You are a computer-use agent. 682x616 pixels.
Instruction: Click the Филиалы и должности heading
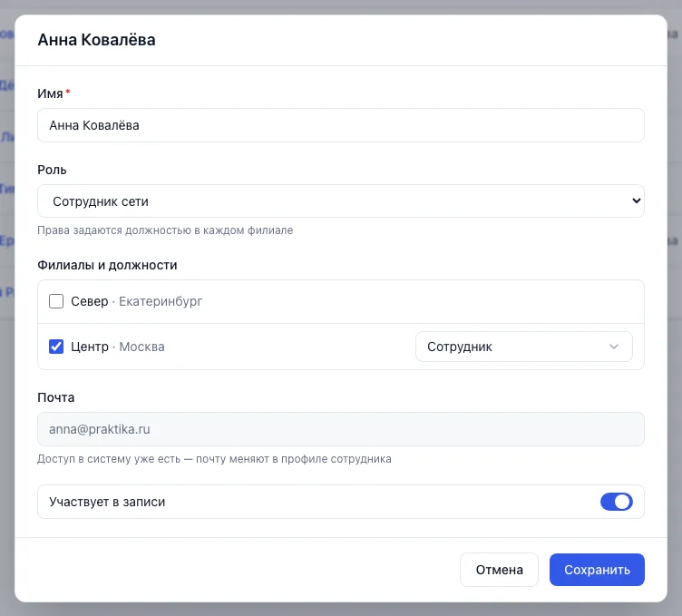click(x=107, y=265)
